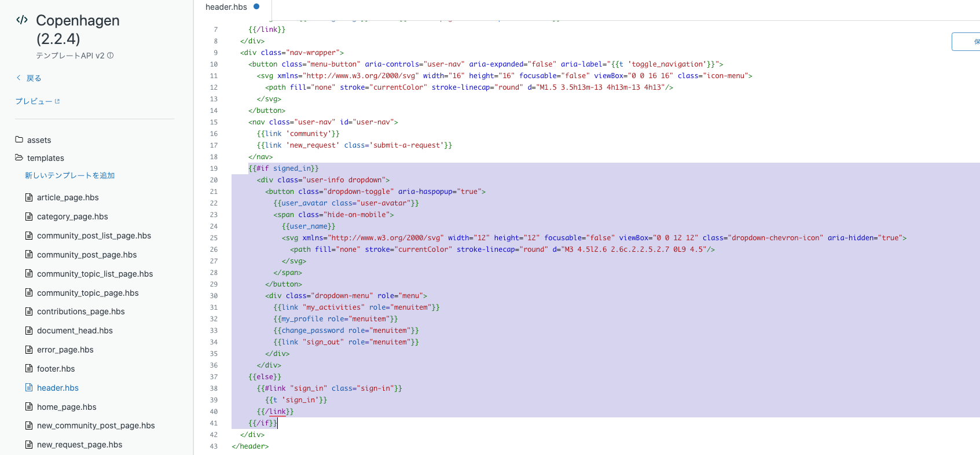
Task: Click the open templates folder icon
Action: click(19, 157)
